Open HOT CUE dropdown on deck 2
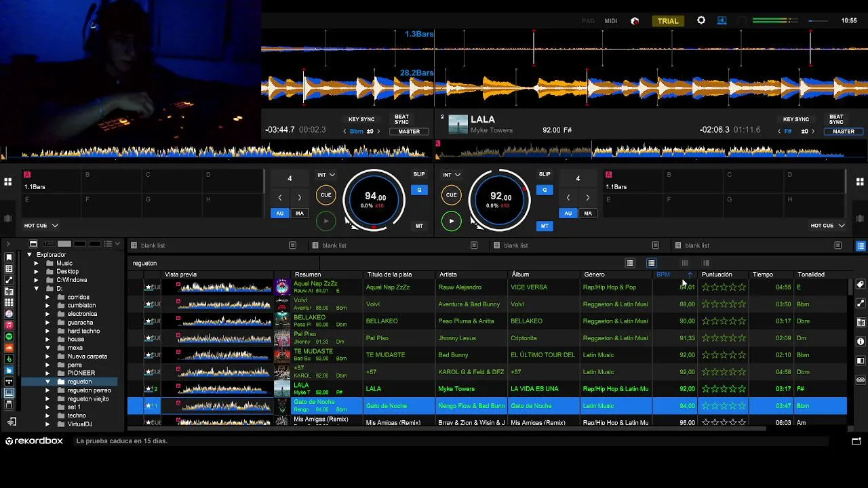This screenshot has width=868, height=488. [x=828, y=226]
